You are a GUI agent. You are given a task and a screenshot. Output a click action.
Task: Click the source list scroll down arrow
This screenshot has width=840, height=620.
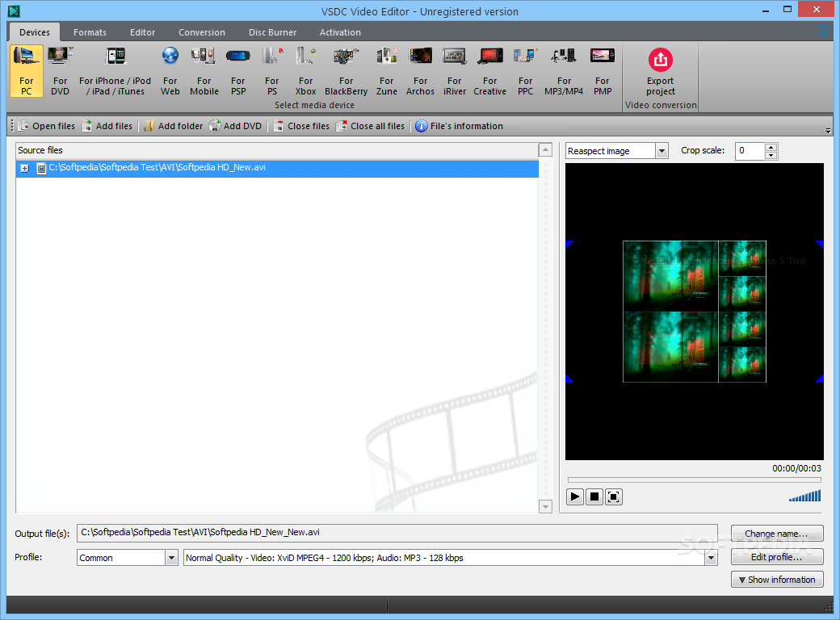545,506
